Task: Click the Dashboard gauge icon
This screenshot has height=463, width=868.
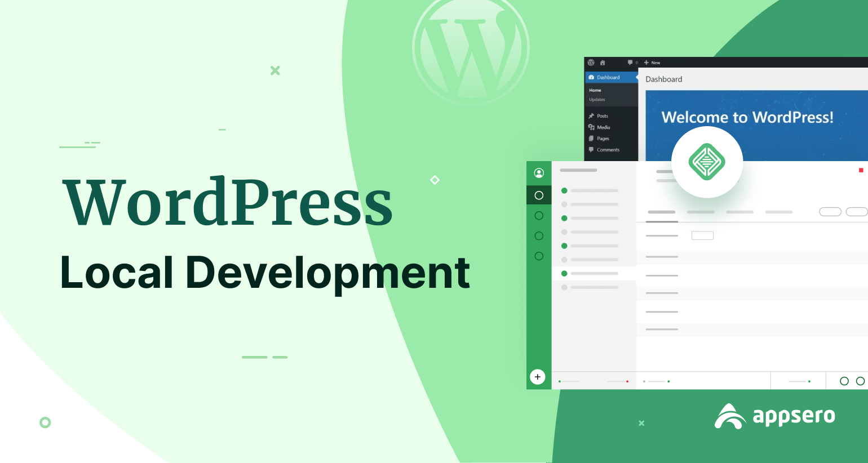Action: [x=591, y=77]
